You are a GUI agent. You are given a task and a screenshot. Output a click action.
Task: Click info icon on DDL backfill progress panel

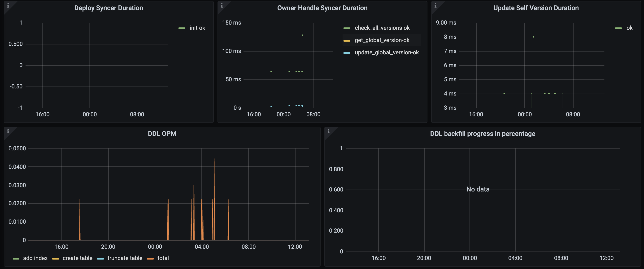click(328, 131)
